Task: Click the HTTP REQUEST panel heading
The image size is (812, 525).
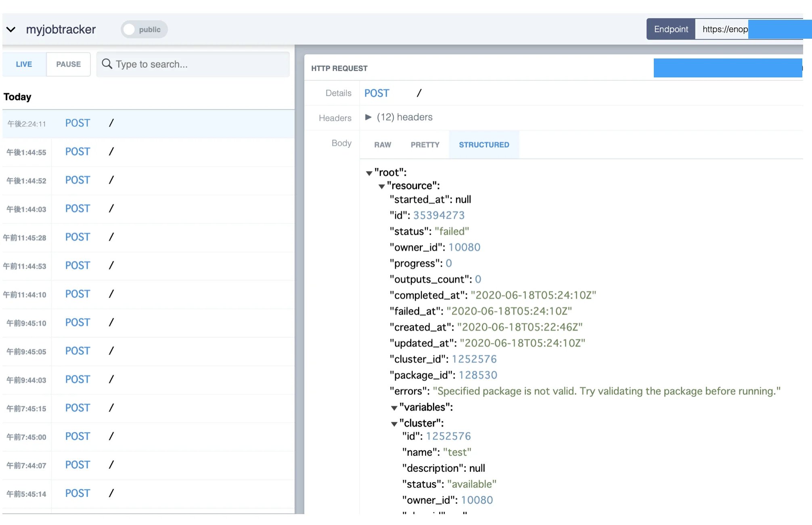Action: coord(339,69)
